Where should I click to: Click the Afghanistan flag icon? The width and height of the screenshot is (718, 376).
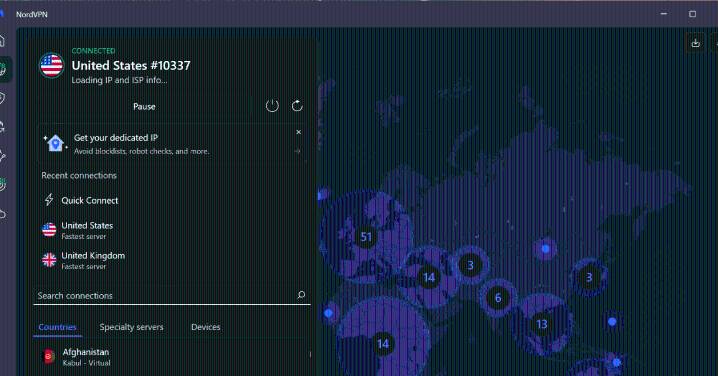pos(49,356)
